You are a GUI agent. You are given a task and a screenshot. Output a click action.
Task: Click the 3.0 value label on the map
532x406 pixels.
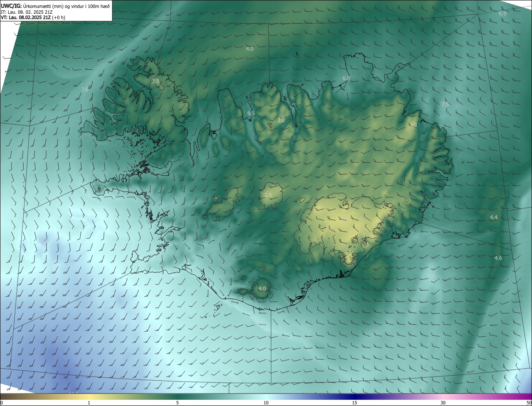281,120
